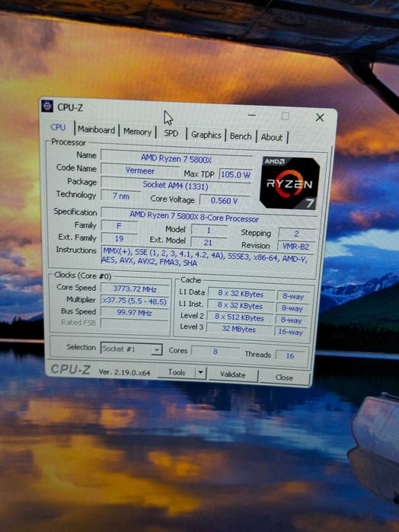
Task: Click the CPU-Z app icon in title bar
Action: pos(47,106)
